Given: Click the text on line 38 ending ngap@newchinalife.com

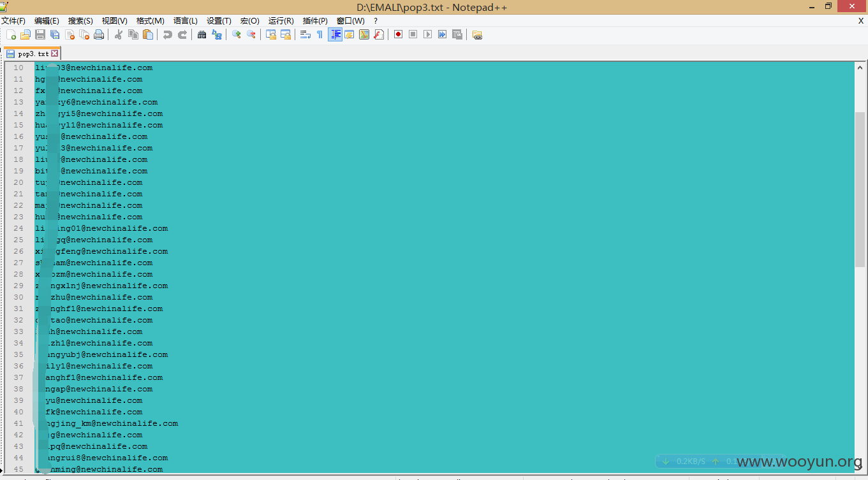Looking at the screenshot, I should (x=94, y=389).
